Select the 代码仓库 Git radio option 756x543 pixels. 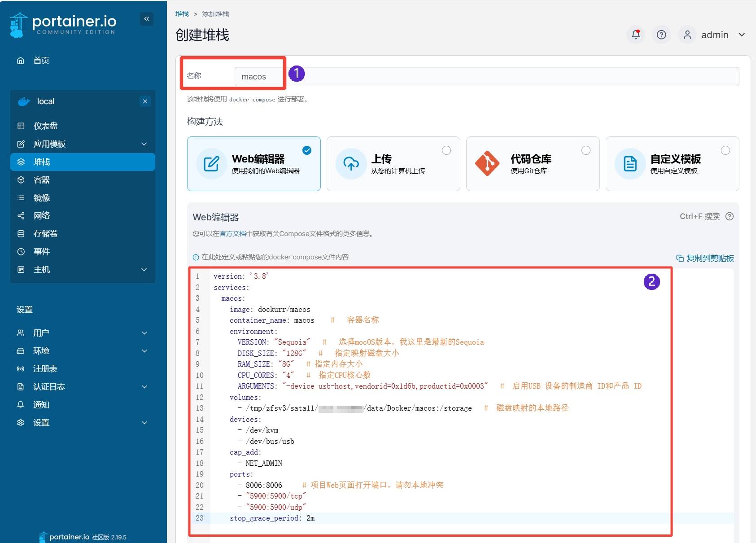586,150
